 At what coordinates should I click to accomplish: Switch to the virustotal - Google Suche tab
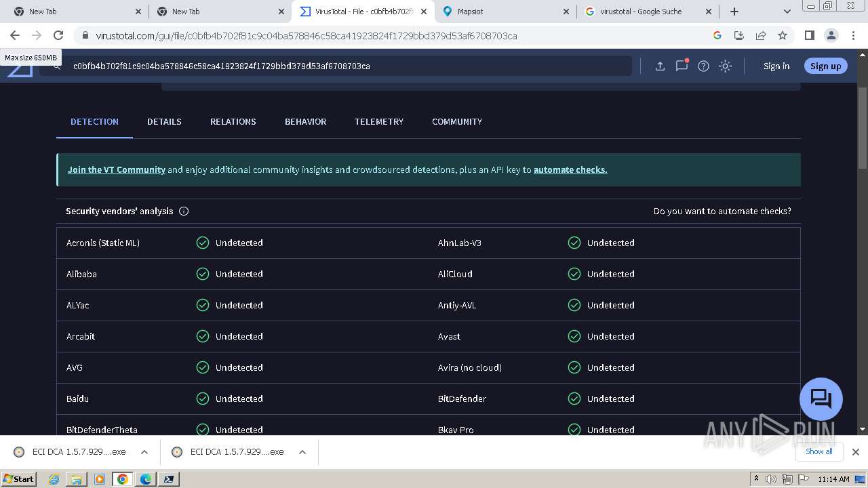pos(648,12)
